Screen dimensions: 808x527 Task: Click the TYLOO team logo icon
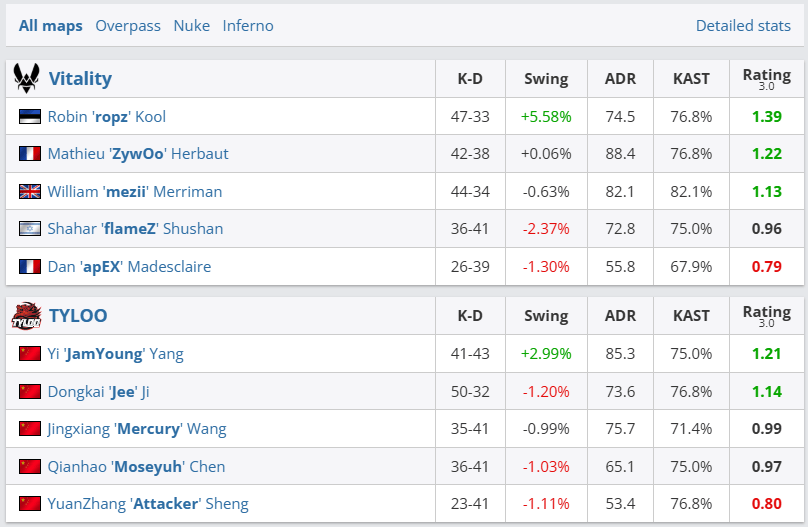pyautogui.click(x=26, y=316)
